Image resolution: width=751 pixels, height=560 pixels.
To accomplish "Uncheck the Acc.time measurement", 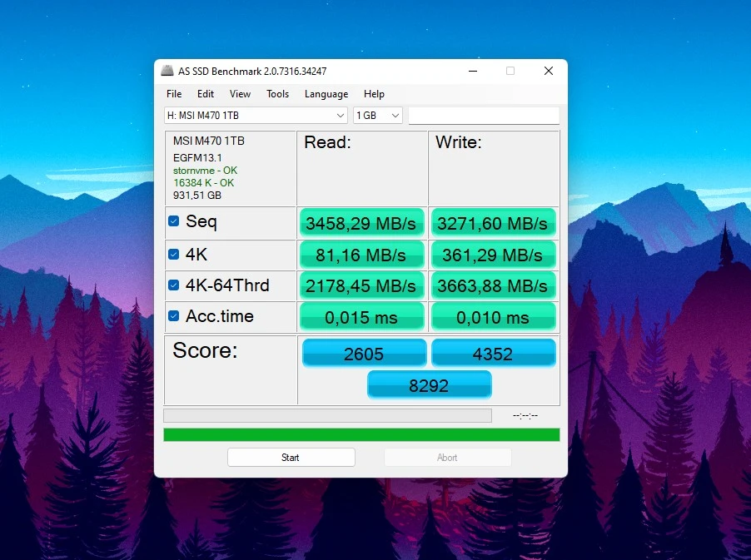I will point(174,316).
